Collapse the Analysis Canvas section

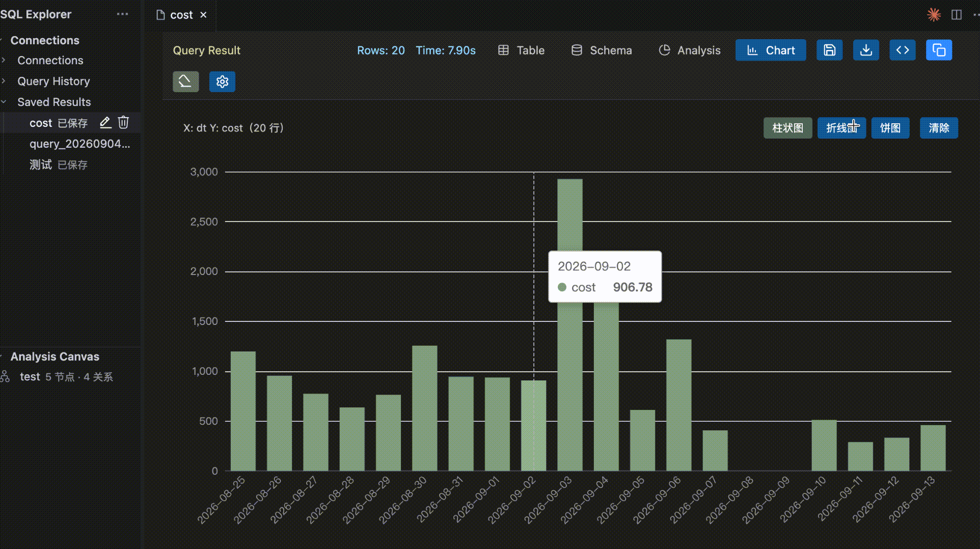coord(55,356)
